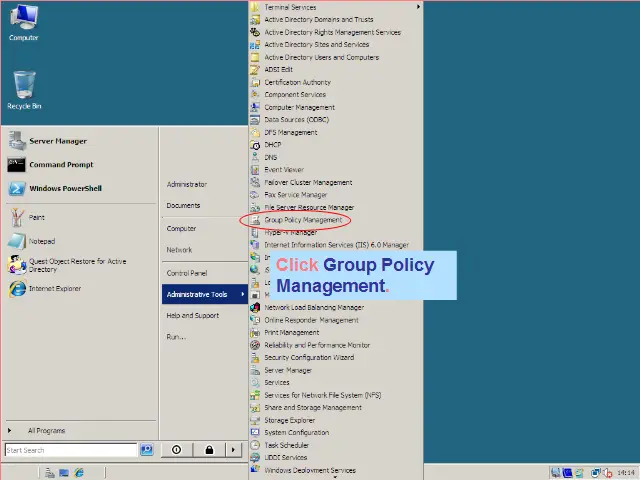Launch Internet Explorer from Start menu
640x480 pixels.
[54, 289]
